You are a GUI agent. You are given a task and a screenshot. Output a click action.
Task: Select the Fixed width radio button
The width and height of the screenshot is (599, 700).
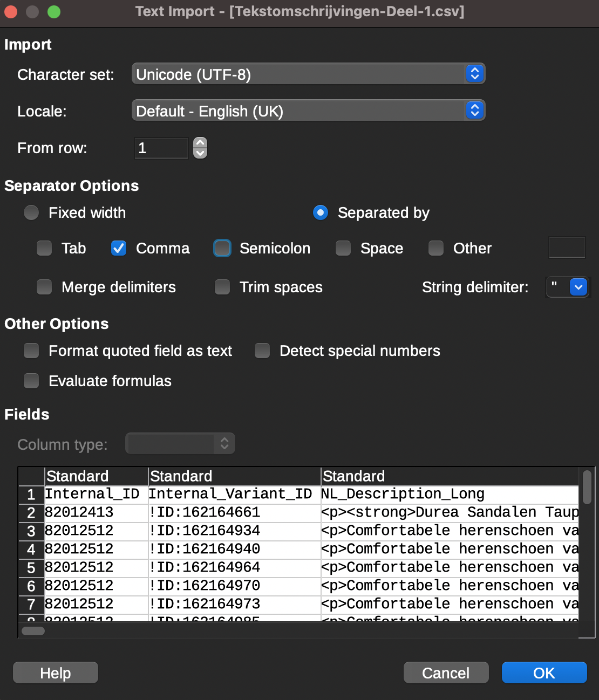click(x=31, y=212)
